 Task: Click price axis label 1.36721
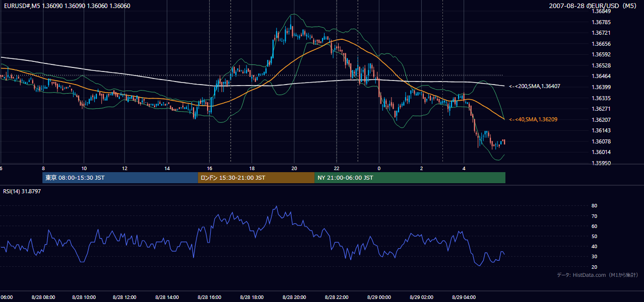(601, 33)
